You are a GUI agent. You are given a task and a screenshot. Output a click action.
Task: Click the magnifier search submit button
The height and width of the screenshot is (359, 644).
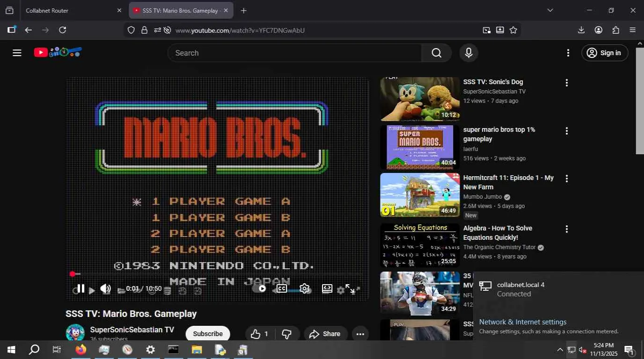pyautogui.click(x=436, y=53)
